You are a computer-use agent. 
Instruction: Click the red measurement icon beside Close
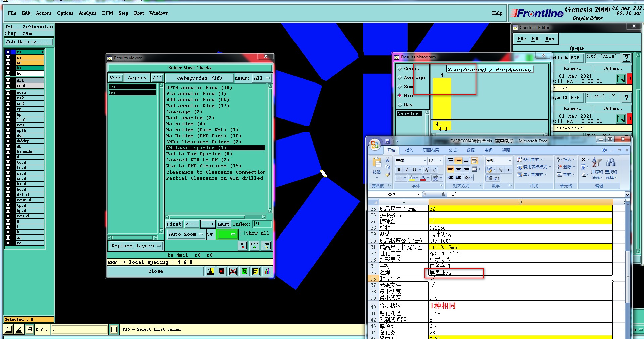pyautogui.click(x=222, y=271)
